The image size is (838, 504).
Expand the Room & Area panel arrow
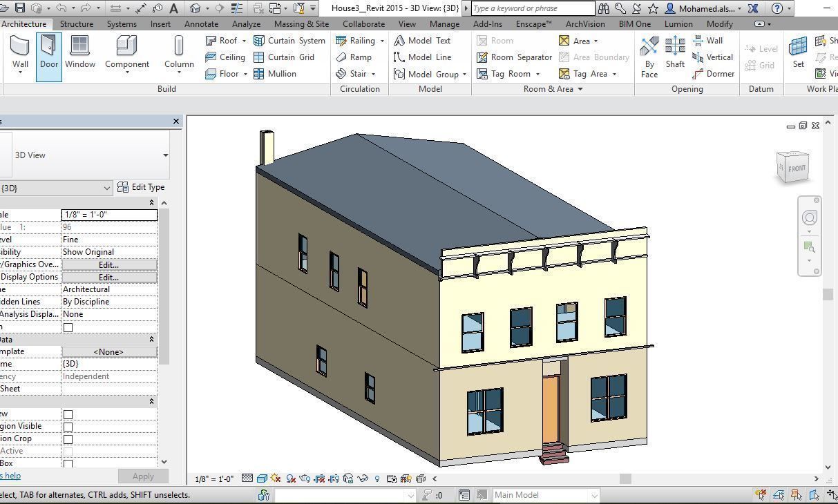580,89
